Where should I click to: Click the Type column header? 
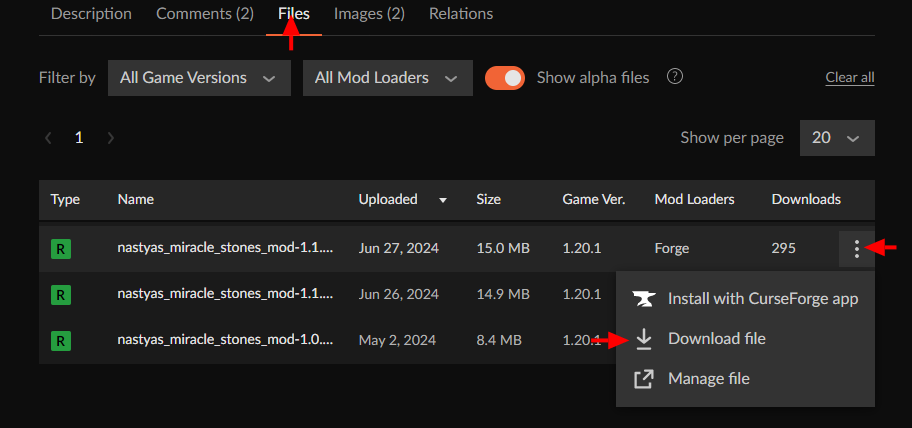(x=65, y=199)
